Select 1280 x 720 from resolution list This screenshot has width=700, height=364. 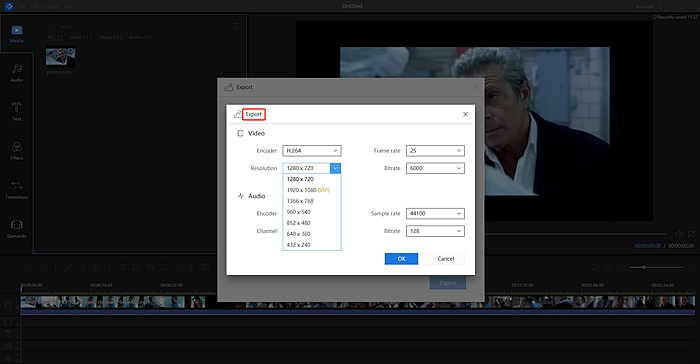[312, 179]
